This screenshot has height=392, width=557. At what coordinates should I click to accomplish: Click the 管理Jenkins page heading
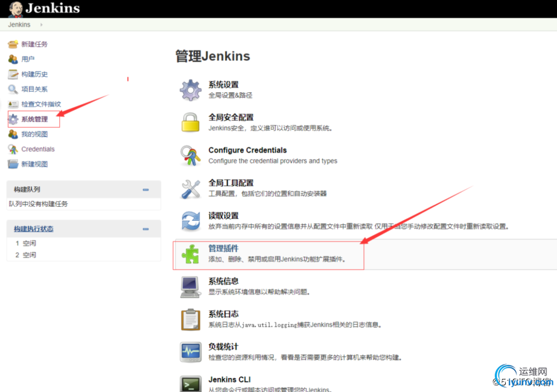(x=213, y=57)
